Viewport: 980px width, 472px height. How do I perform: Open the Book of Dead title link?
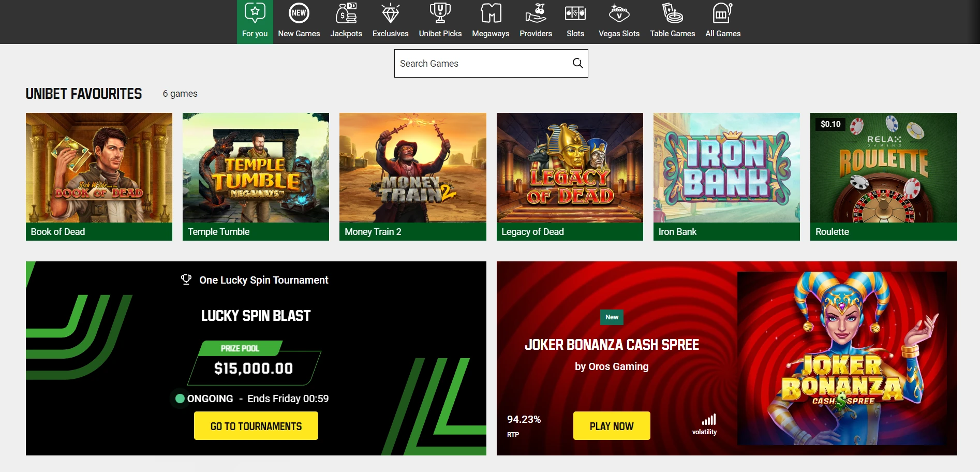point(58,232)
